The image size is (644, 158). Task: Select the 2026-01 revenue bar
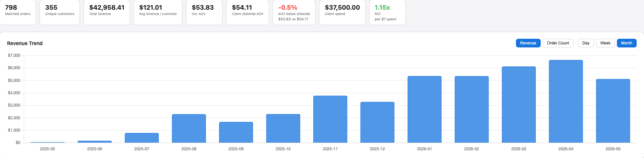pyautogui.click(x=425, y=110)
